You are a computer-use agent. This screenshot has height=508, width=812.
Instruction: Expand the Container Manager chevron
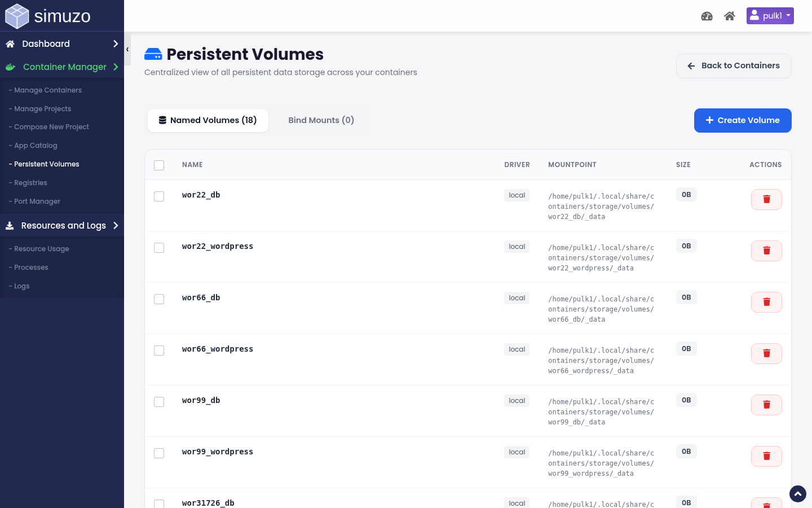(116, 67)
